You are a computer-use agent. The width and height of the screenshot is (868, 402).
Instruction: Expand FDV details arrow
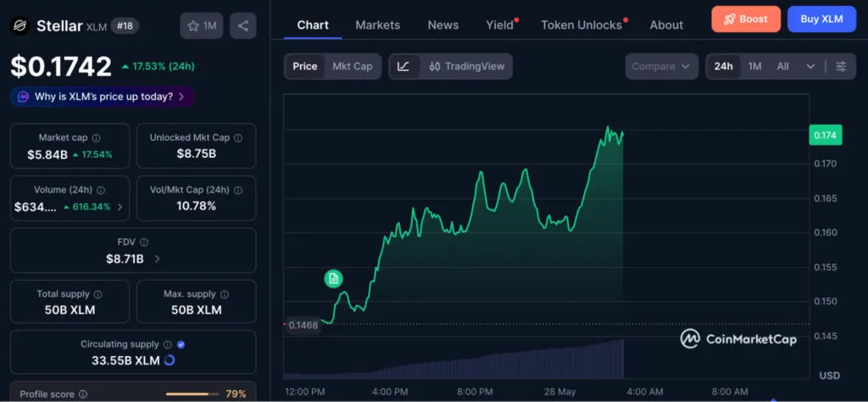(x=157, y=259)
